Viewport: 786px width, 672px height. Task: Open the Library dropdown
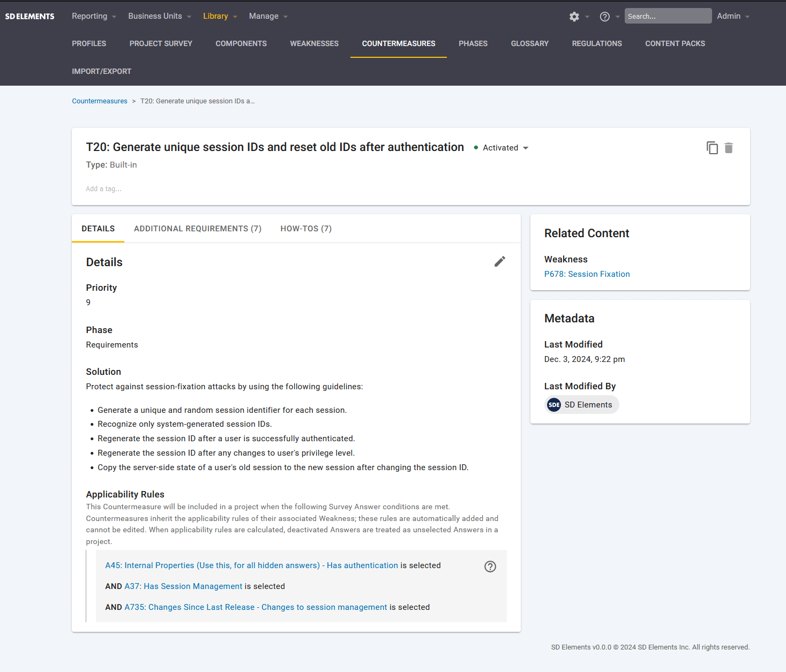pyautogui.click(x=220, y=16)
